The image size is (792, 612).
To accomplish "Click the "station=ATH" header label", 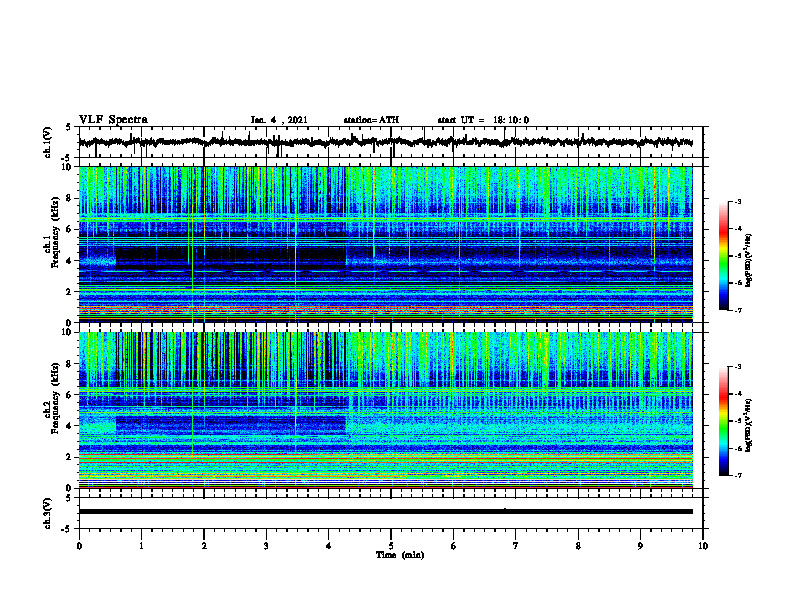I will (x=371, y=120).
